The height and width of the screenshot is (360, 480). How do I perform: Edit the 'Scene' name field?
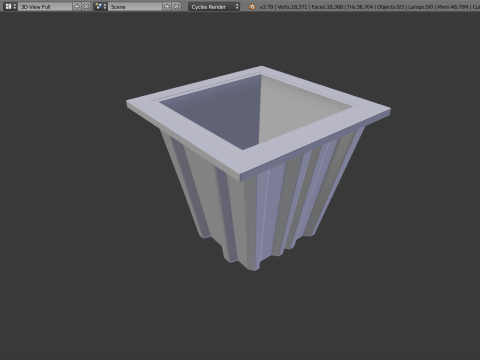tap(135, 6)
